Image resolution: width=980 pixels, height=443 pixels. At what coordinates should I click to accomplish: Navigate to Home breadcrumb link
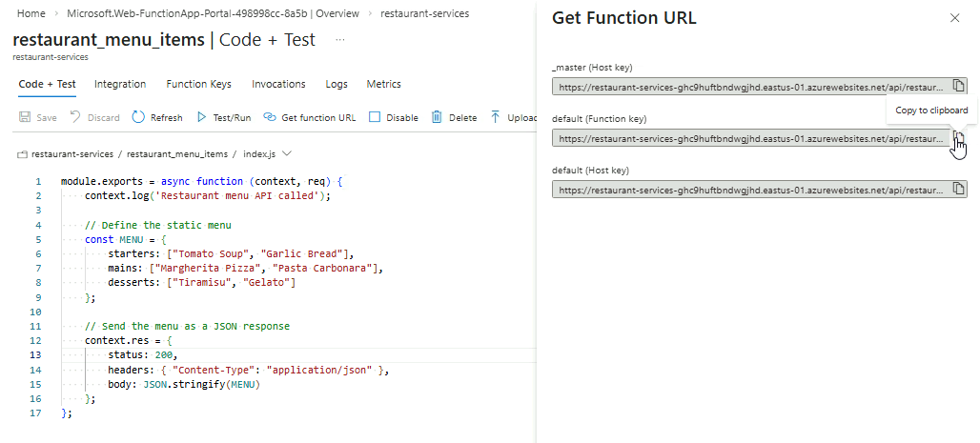(31, 14)
